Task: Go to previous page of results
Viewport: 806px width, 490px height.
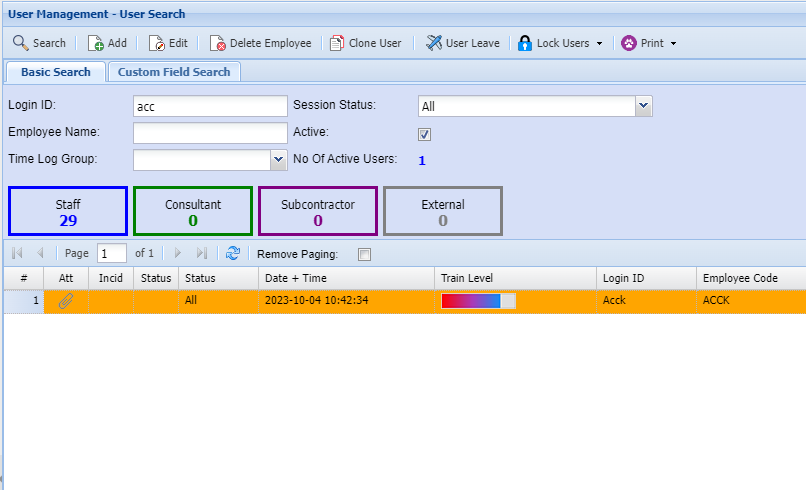Action: tap(40, 253)
